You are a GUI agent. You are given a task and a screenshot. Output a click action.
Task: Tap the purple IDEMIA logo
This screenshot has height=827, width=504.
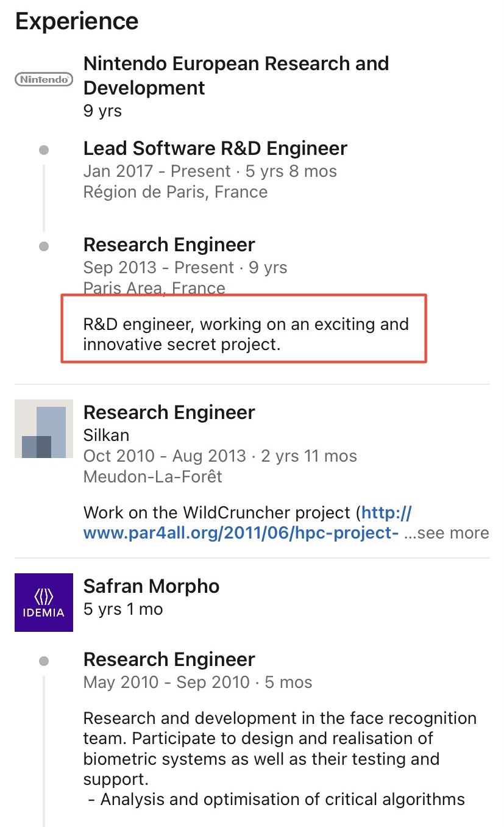pyautogui.click(x=44, y=602)
